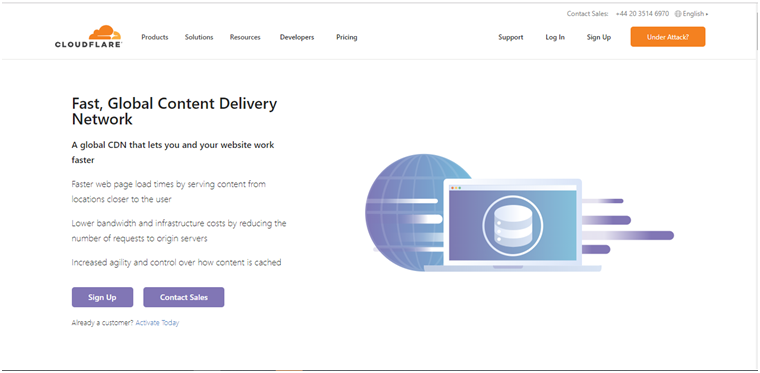Screen dimensions: 760x373
Task: Open the Support link in header
Action: tap(510, 37)
